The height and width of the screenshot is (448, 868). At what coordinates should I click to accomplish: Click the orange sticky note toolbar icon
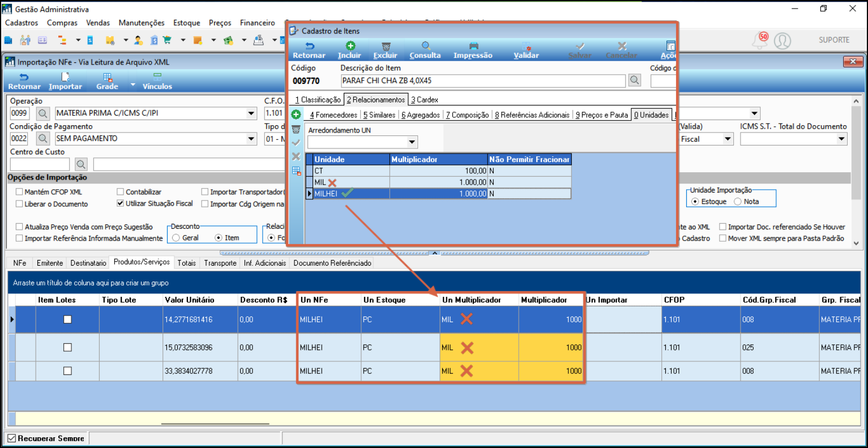click(198, 40)
